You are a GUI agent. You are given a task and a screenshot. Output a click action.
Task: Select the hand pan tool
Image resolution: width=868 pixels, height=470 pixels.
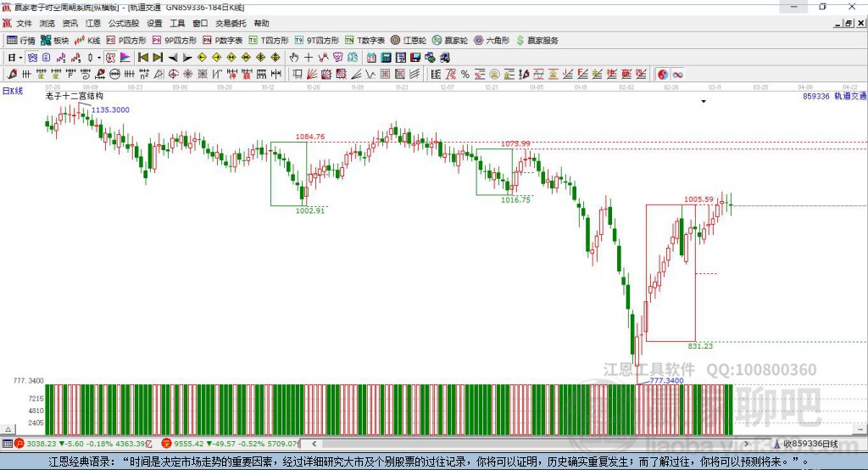[x=294, y=57]
